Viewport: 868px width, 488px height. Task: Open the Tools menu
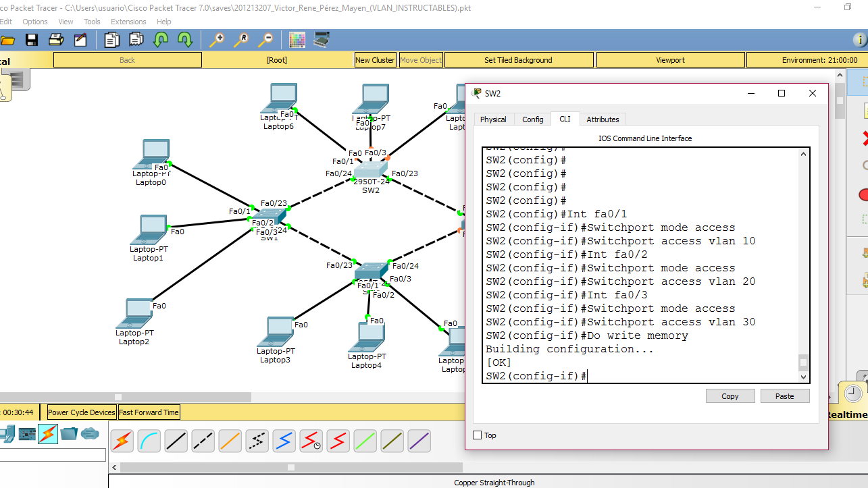click(92, 22)
